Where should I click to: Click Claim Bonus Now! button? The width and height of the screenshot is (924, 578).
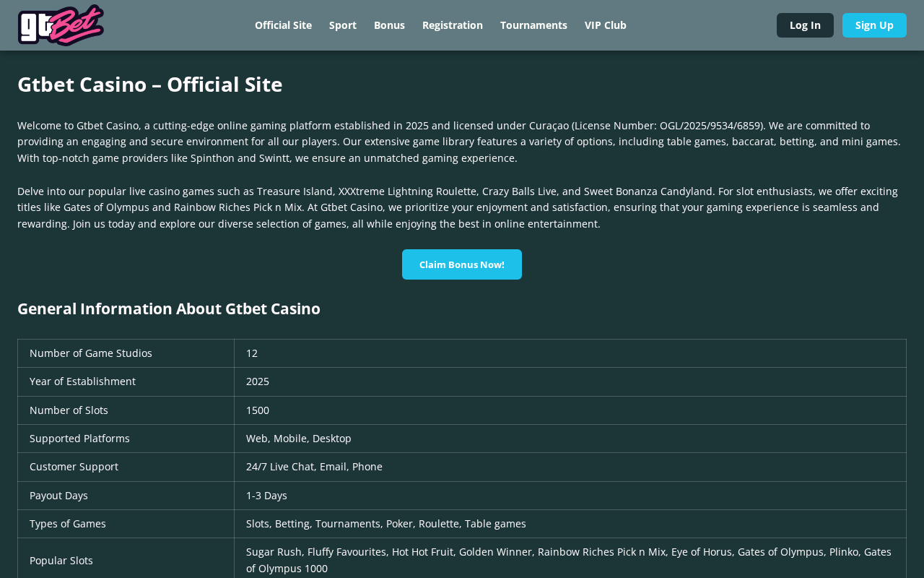click(x=462, y=264)
